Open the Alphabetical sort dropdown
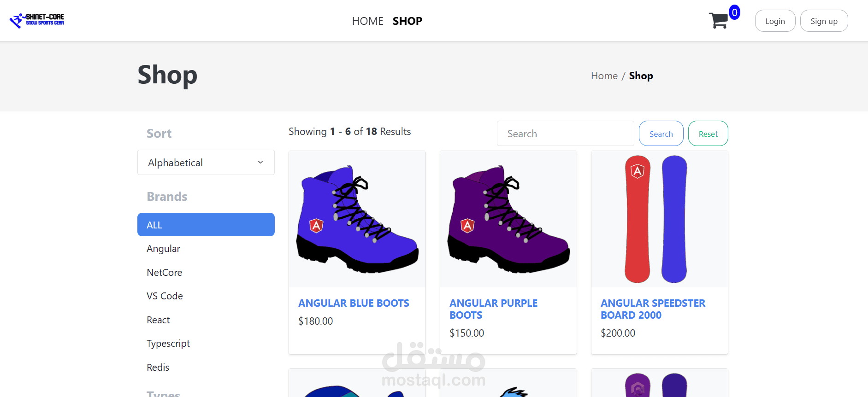 tap(206, 163)
